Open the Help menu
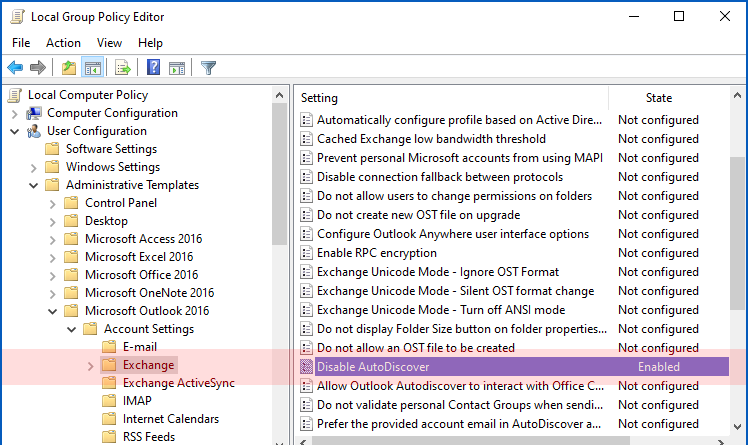 point(150,43)
